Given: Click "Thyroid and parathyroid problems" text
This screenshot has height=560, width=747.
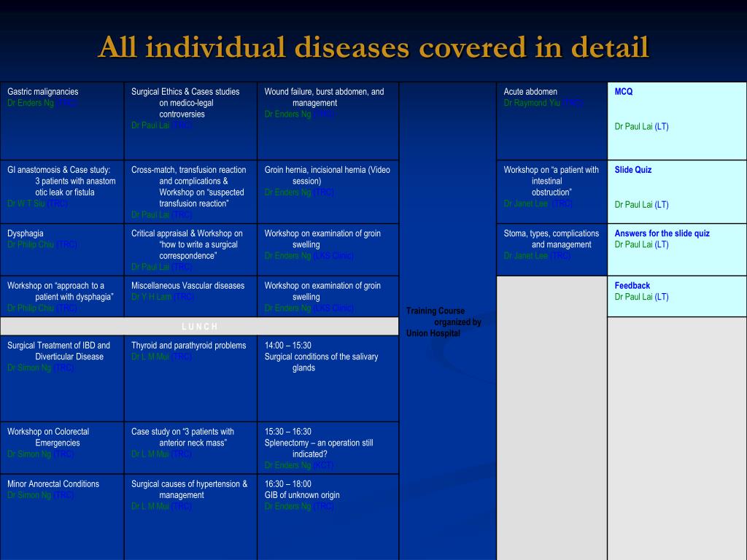Looking at the screenshot, I should [189, 345].
